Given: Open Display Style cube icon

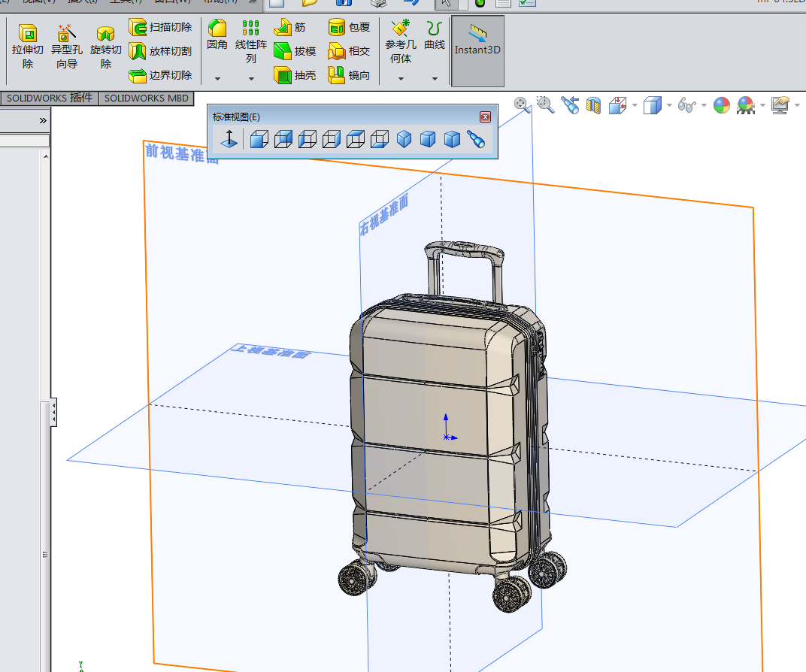Looking at the screenshot, I should pos(653,105).
